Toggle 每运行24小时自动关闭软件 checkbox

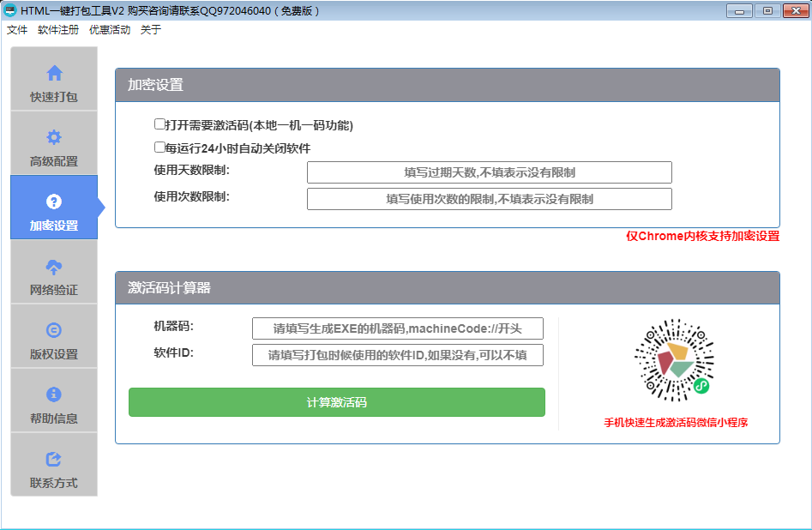(159, 148)
